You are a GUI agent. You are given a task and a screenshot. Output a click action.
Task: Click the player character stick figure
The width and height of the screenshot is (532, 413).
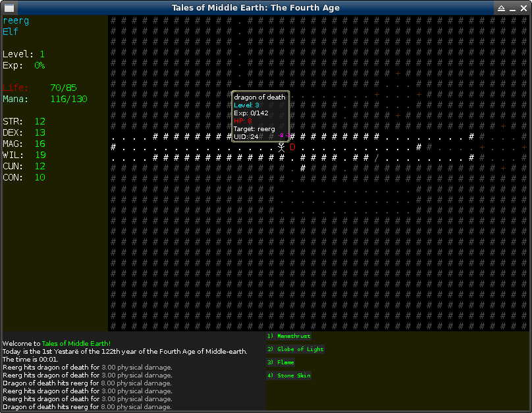(281, 148)
